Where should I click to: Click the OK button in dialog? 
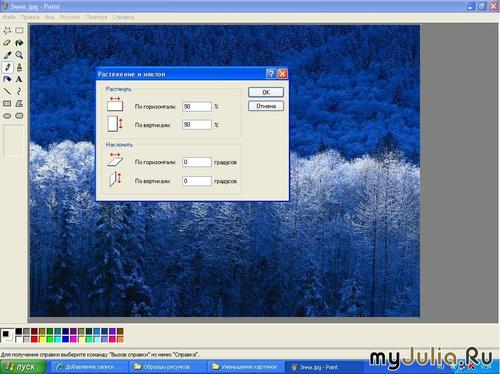pos(266,92)
